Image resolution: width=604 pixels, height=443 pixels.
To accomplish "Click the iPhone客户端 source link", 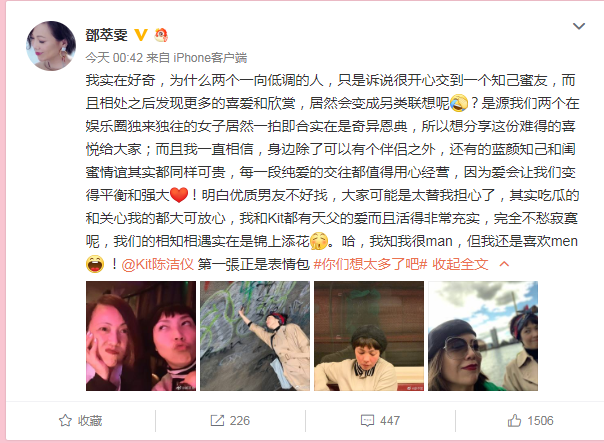I will pos(210,58).
